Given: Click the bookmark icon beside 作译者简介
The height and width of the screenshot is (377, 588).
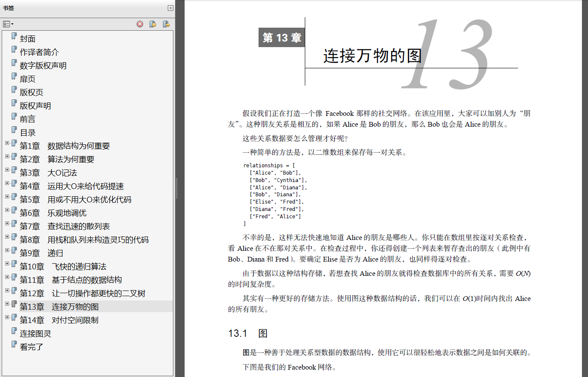Looking at the screenshot, I should pos(14,50).
